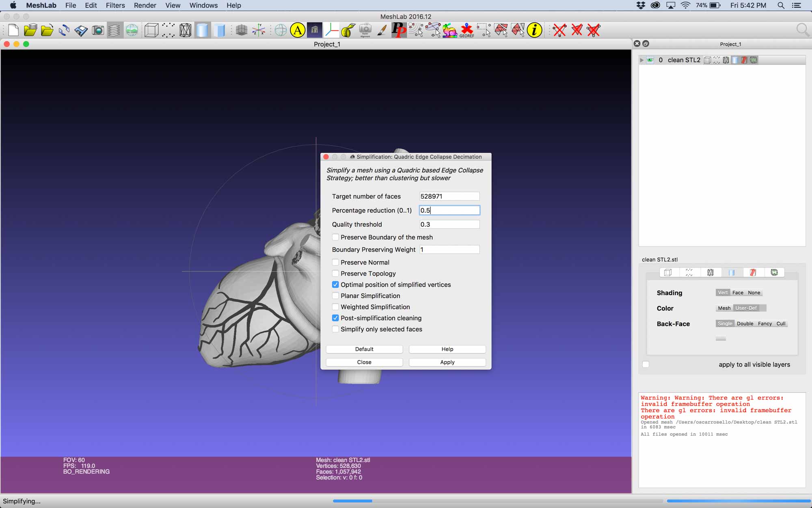
Task: Open project with stacked layers folder icon
Action: [30, 30]
